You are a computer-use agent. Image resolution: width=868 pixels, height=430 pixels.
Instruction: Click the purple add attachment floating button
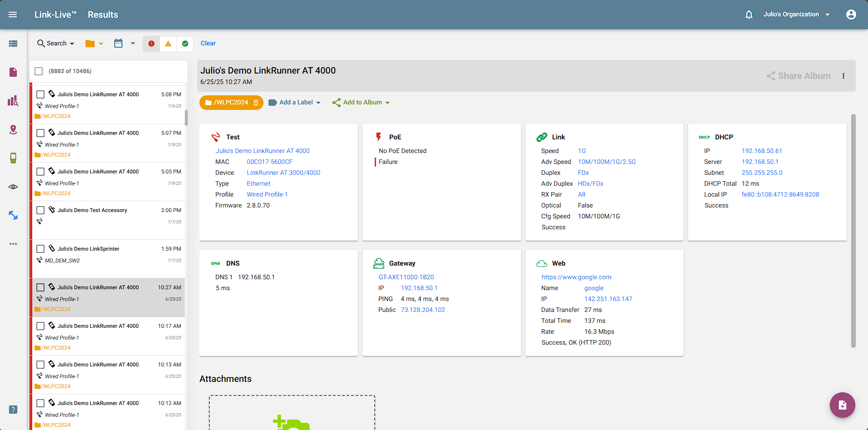coord(842,405)
